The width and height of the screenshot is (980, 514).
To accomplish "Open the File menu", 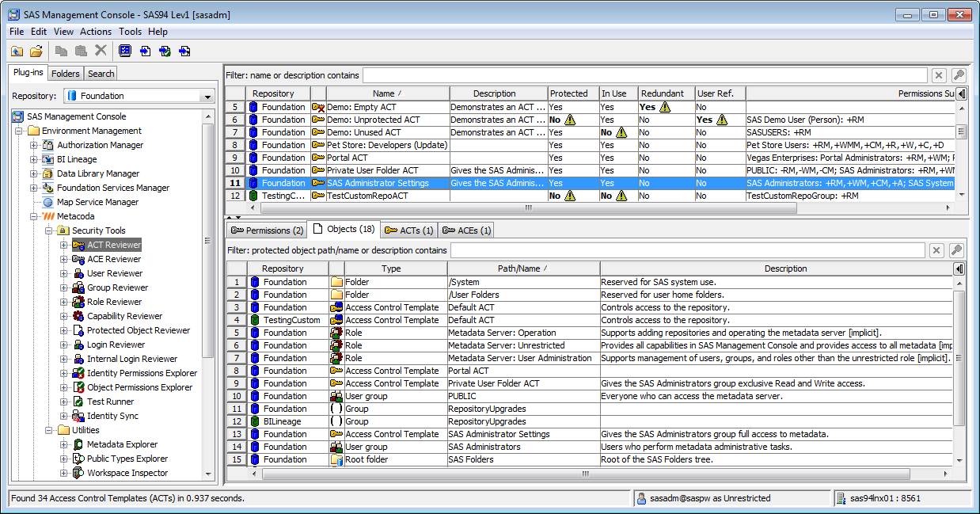I will (17, 32).
